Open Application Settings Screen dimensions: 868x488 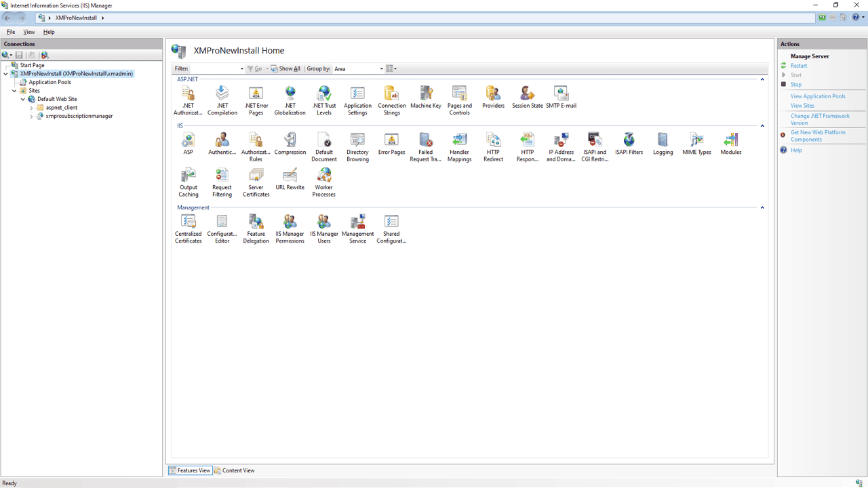[357, 100]
